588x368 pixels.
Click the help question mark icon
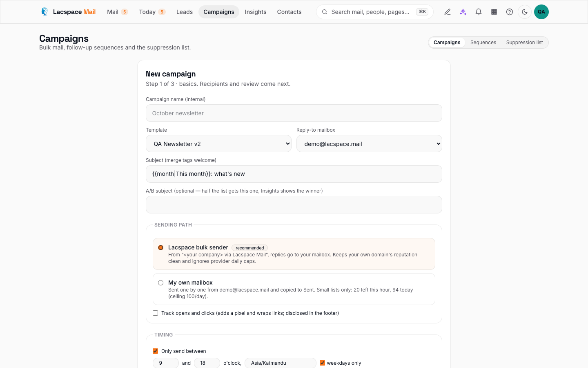point(510,12)
